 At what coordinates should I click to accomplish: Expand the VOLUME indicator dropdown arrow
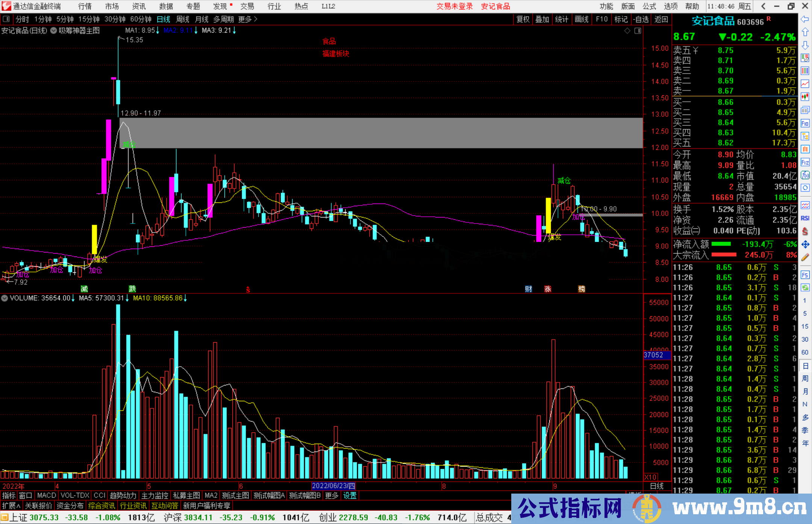pyautogui.click(x=5, y=298)
